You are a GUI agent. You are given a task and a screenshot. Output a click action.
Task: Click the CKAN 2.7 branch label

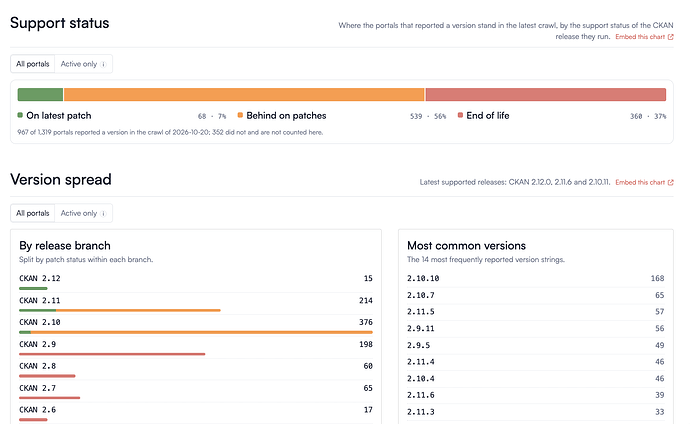[37, 388]
